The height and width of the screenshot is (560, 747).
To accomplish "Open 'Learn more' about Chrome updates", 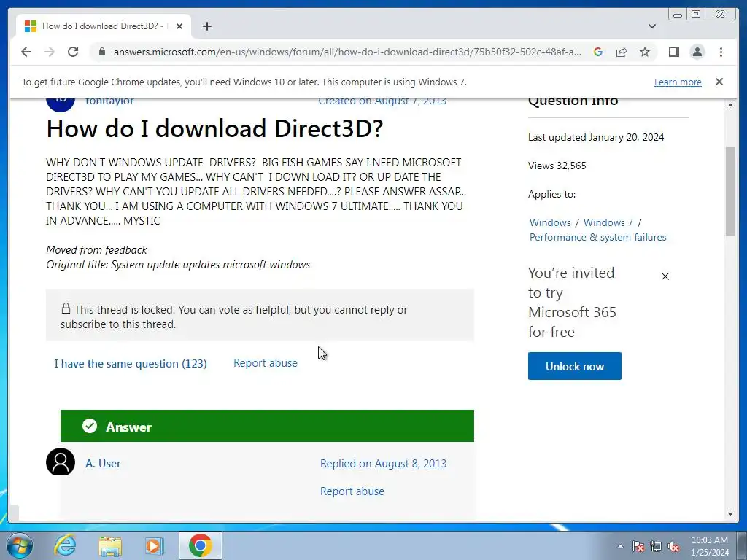I will click(x=678, y=82).
